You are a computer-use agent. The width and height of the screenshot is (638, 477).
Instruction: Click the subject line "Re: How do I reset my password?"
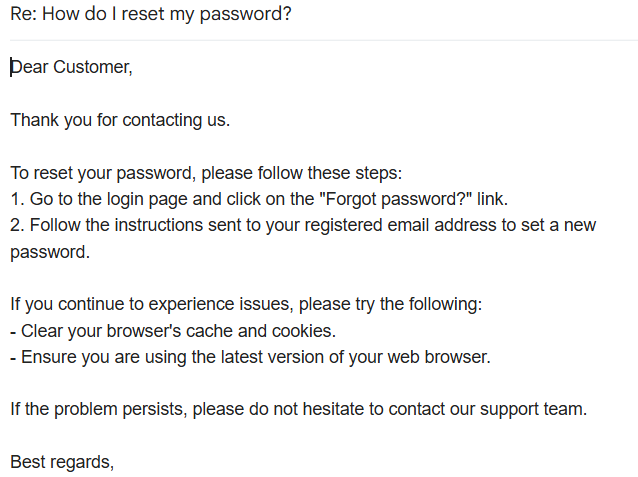click(x=151, y=14)
